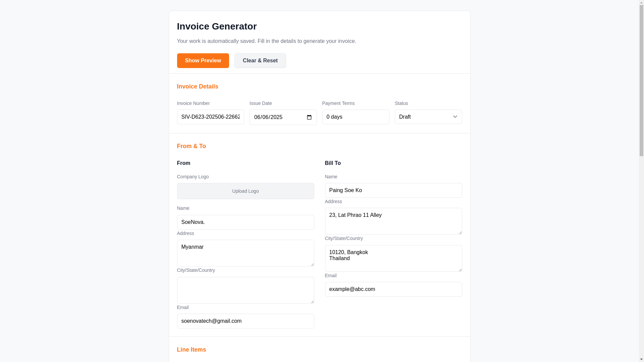This screenshot has height=362, width=644.
Task: Click the Payment Terms label
Action: [338, 103]
